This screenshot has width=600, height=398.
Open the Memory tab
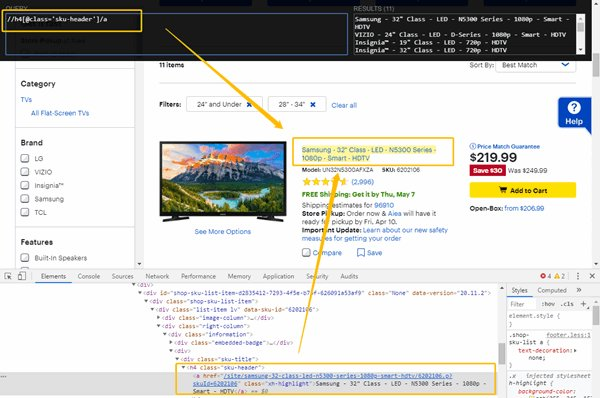[239, 276]
